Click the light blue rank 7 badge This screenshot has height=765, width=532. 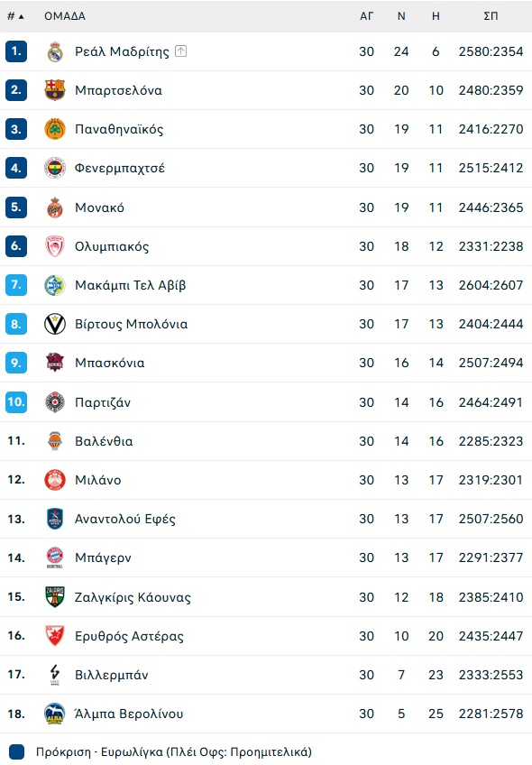click(x=16, y=285)
